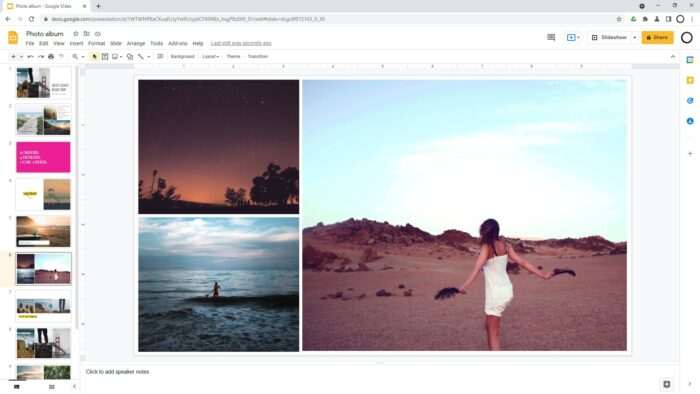Open Calendar icon in side panel
The image size is (700, 394).
[690, 60]
